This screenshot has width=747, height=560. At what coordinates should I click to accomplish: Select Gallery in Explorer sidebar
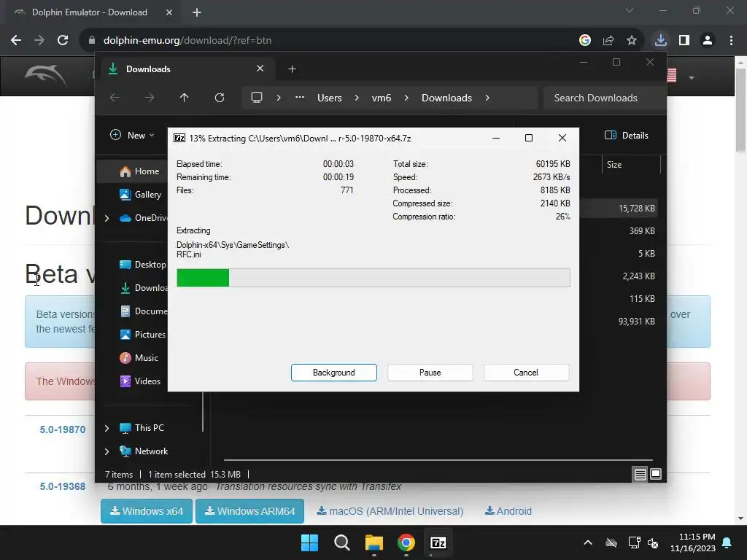[x=141, y=194]
